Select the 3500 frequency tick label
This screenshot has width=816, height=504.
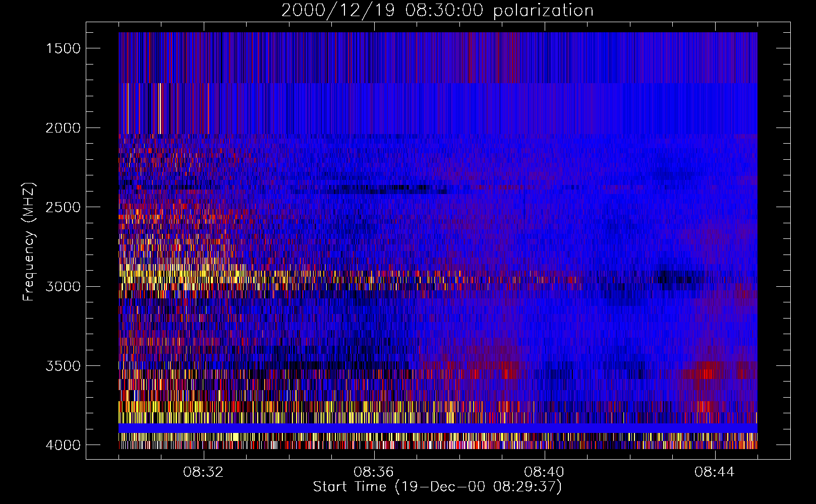(x=63, y=366)
